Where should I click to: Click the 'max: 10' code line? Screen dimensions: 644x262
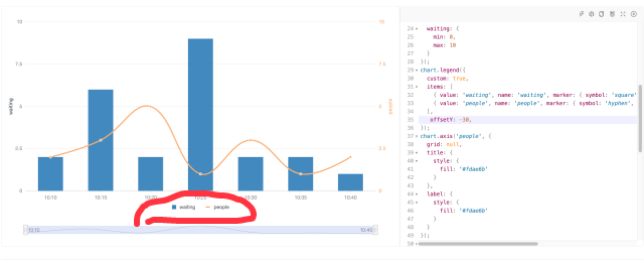444,45
